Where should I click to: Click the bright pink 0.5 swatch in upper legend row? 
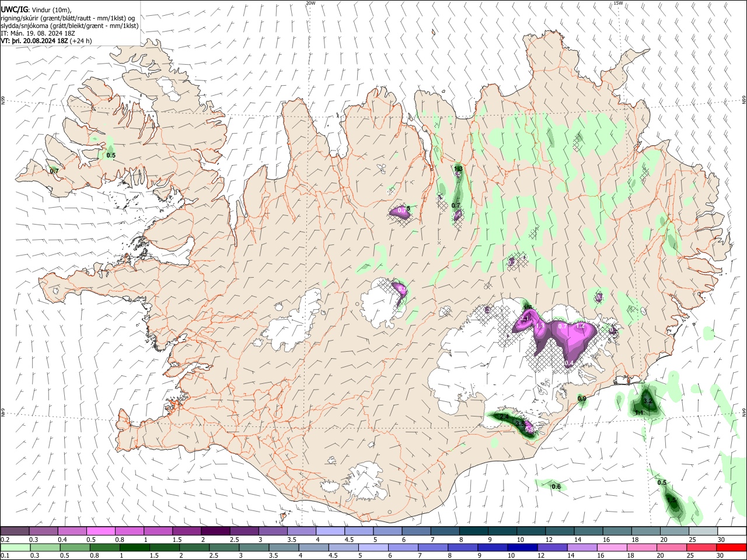coord(100,531)
